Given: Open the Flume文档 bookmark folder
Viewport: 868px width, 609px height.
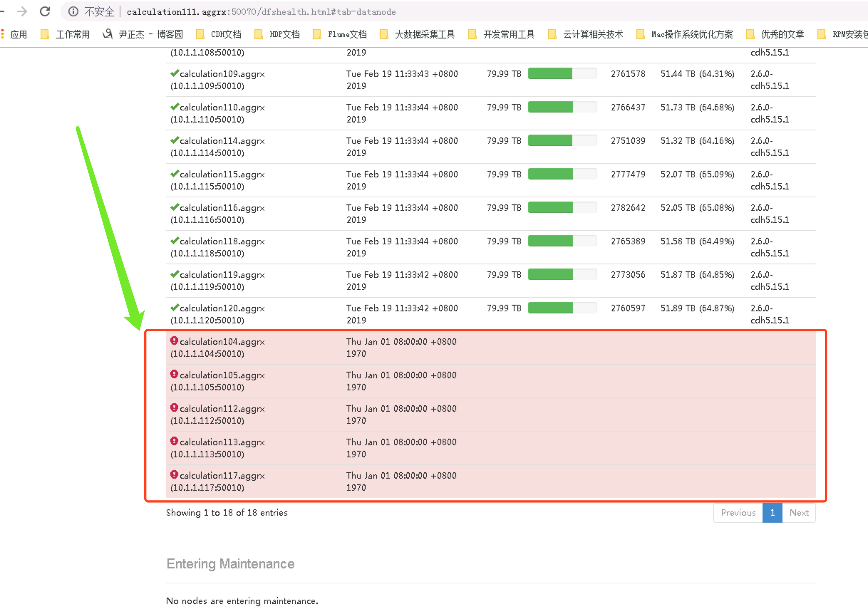Looking at the screenshot, I should tap(340, 35).
